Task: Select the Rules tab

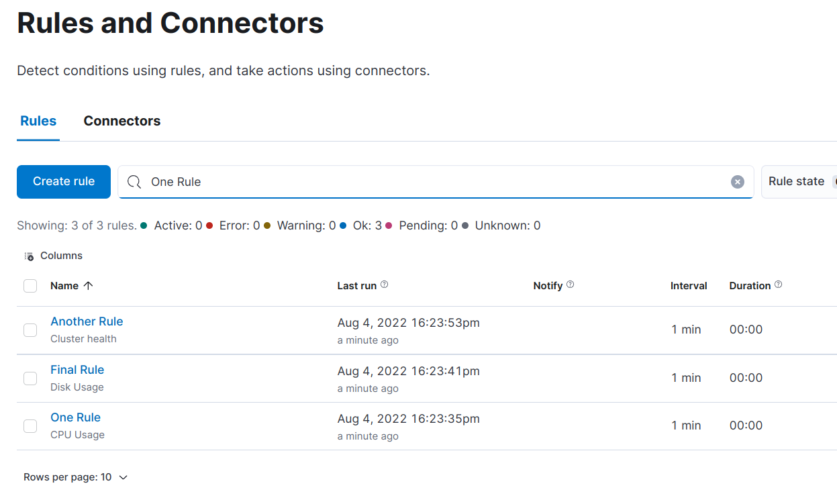Action: (38, 121)
